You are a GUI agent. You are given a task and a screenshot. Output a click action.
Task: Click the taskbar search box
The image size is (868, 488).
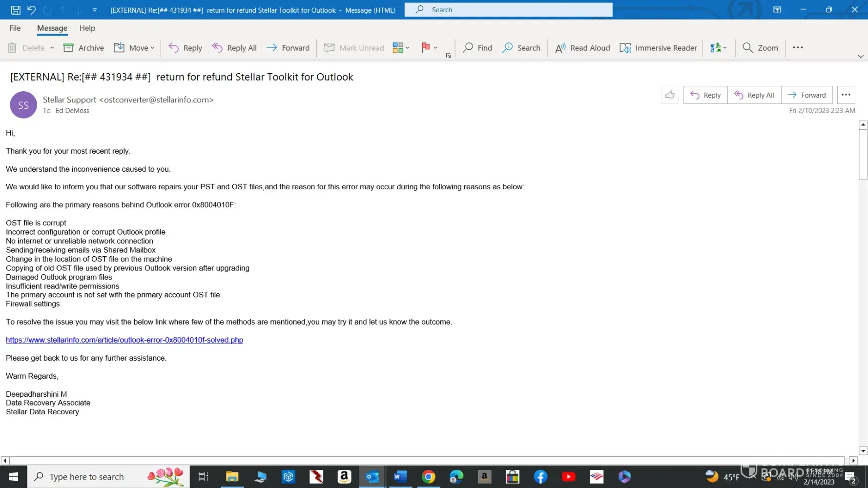click(108, 477)
